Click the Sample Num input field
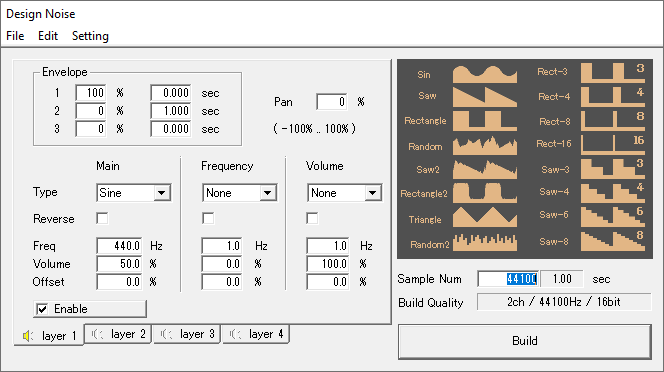Image resolution: width=664 pixels, height=372 pixels. tap(508, 279)
